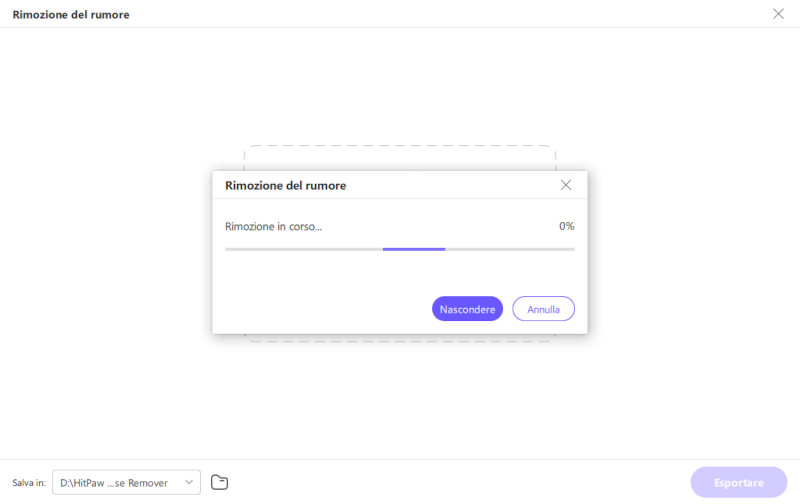The image size is (800, 504).
Task: Click the main window title text
Action: coord(71,14)
